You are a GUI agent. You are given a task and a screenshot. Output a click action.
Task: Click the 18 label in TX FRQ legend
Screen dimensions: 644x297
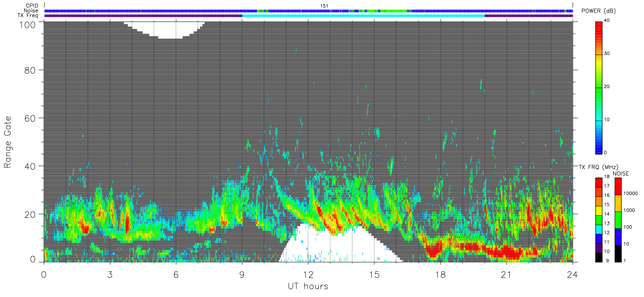pyautogui.click(x=608, y=178)
